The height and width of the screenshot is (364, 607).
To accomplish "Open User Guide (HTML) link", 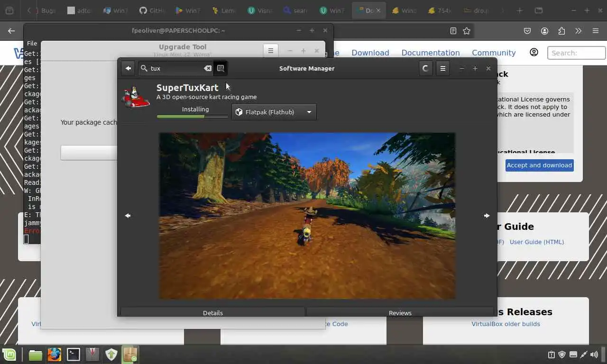I will pos(537,242).
